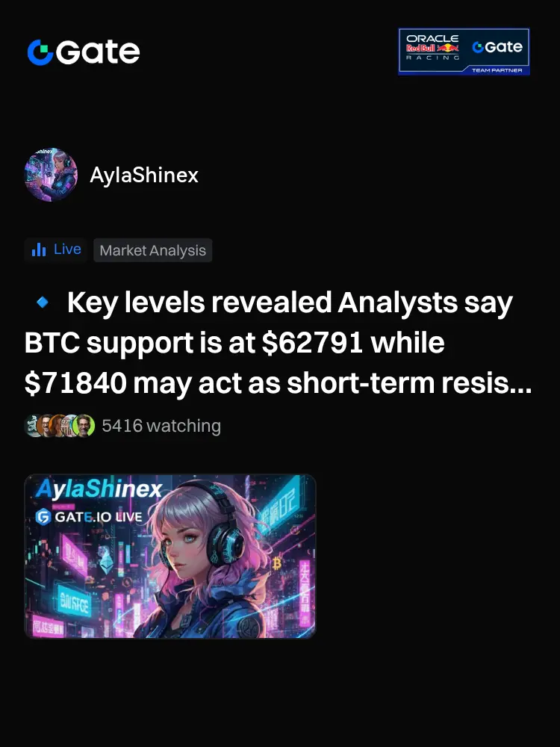Click the blue bar-chart Live icon
Image resolution: width=560 pixels, height=747 pixels.
click(x=39, y=249)
